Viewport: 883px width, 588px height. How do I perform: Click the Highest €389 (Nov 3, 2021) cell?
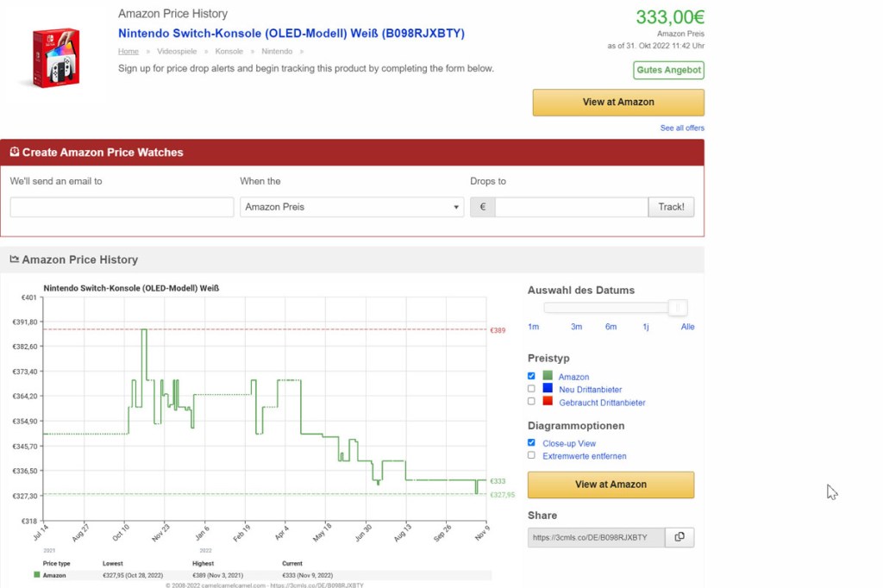218,576
